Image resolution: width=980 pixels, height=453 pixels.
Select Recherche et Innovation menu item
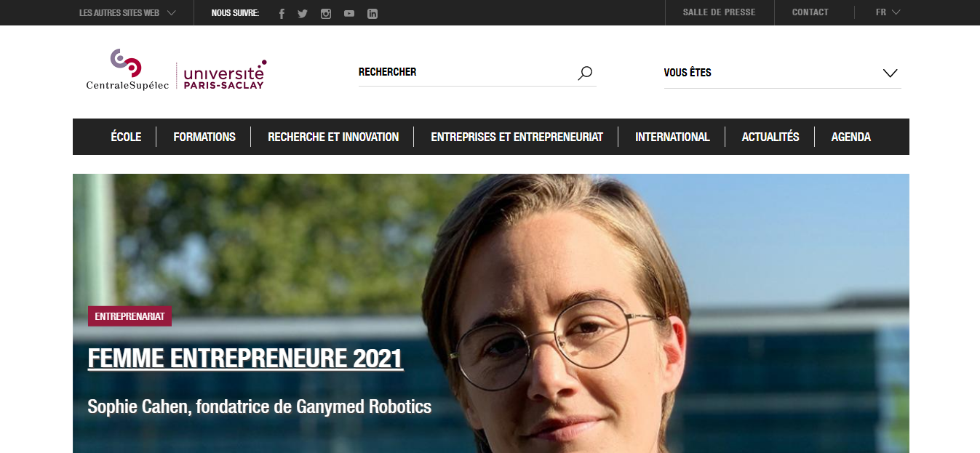333,137
